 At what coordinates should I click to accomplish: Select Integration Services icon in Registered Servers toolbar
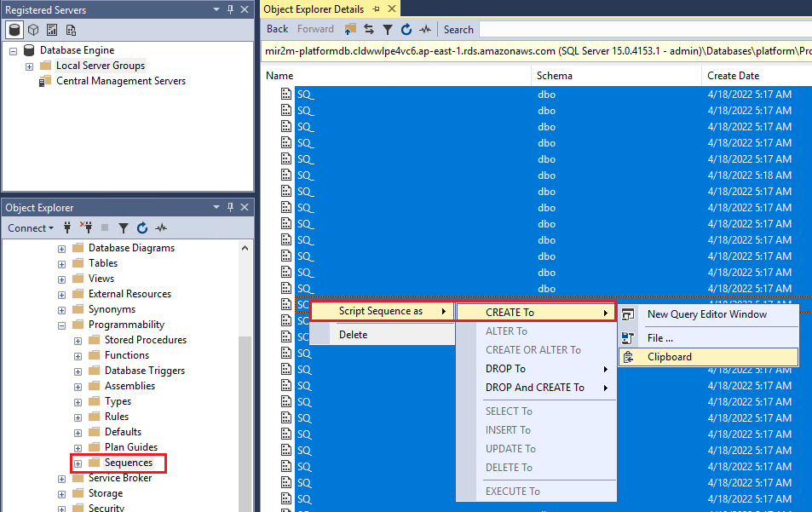tap(71, 30)
